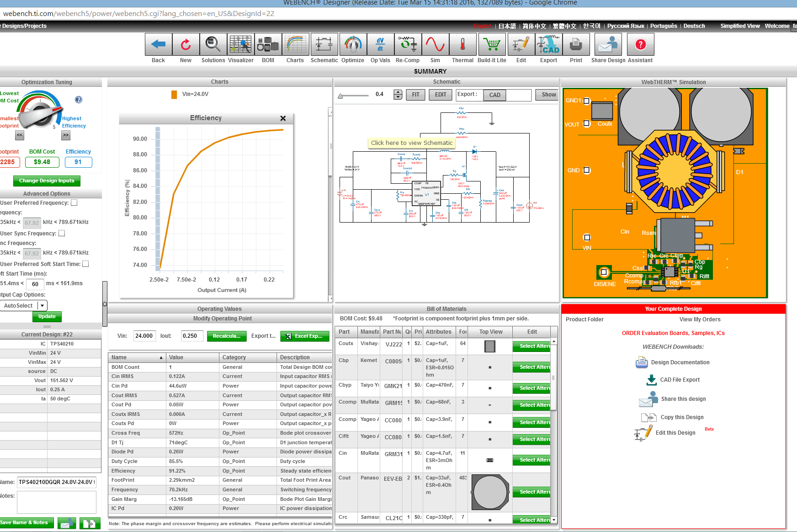The image size is (797, 532).
Task: Click Select Alternate for the Coutx part
Action: pyautogui.click(x=531, y=346)
